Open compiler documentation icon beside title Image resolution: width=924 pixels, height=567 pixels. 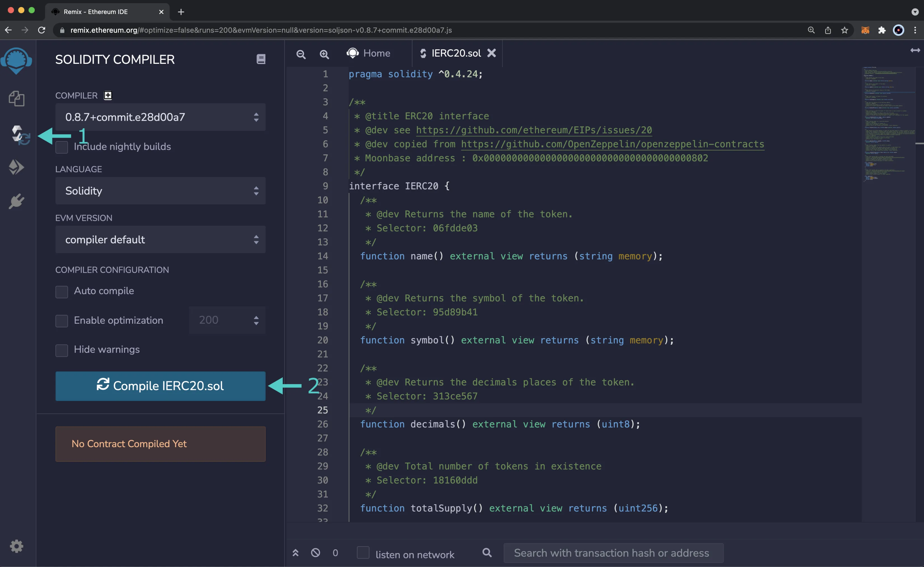point(261,59)
